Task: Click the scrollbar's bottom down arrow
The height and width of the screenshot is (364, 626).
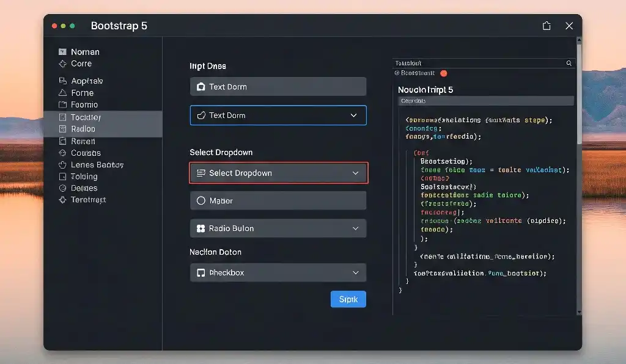Action: 580,313
